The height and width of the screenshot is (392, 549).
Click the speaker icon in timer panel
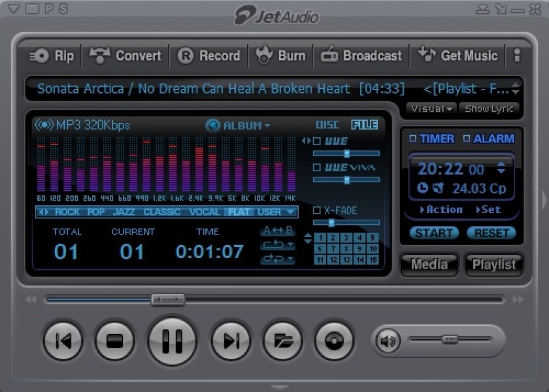[x=438, y=188]
